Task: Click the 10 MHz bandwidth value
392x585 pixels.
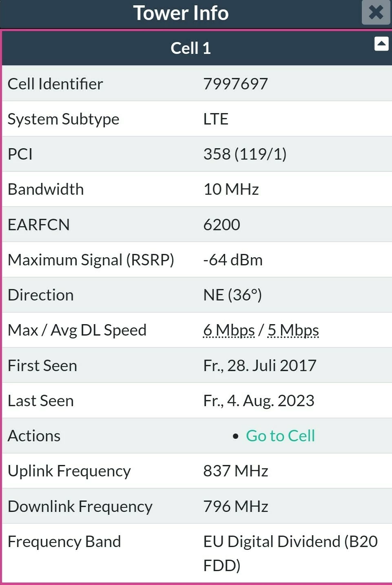Action: [231, 189]
